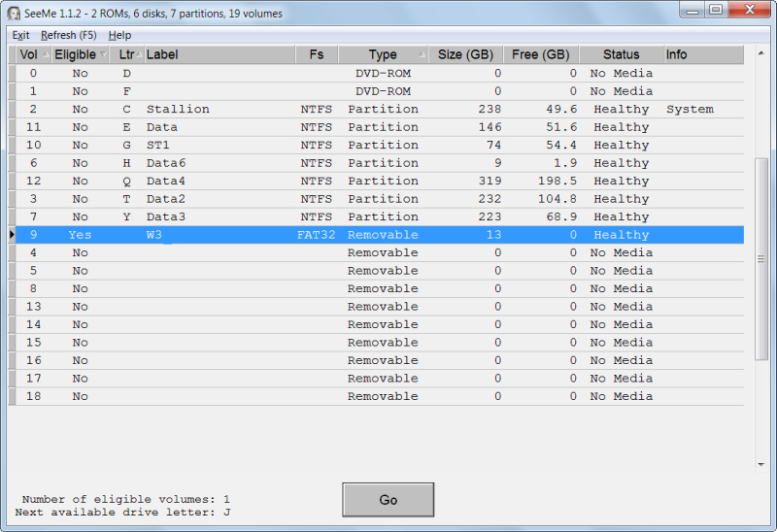The height and width of the screenshot is (532, 777).
Task: Click the row selector arrow for volume 9
Action: coord(12,235)
